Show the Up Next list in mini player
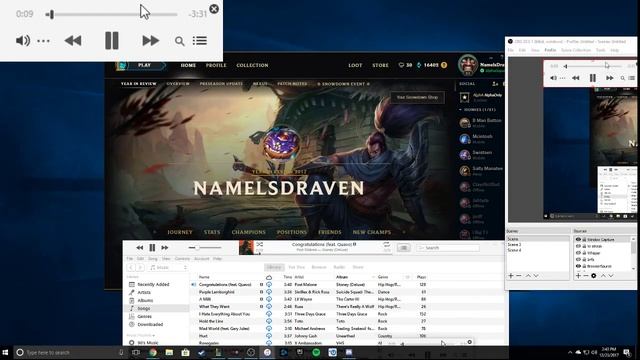 point(200,41)
